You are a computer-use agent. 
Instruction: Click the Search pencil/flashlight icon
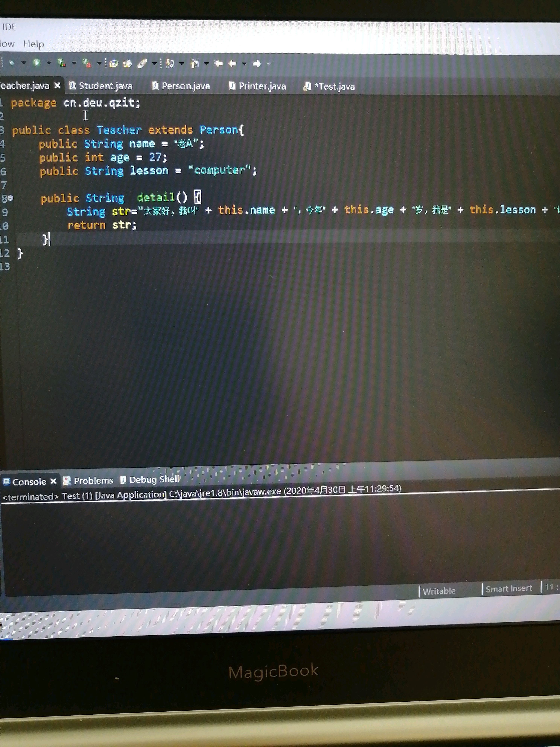[x=142, y=63]
